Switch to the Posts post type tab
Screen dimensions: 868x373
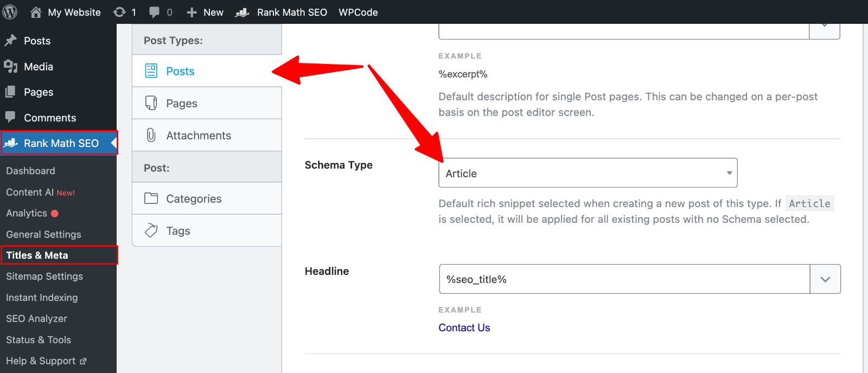point(207,71)
